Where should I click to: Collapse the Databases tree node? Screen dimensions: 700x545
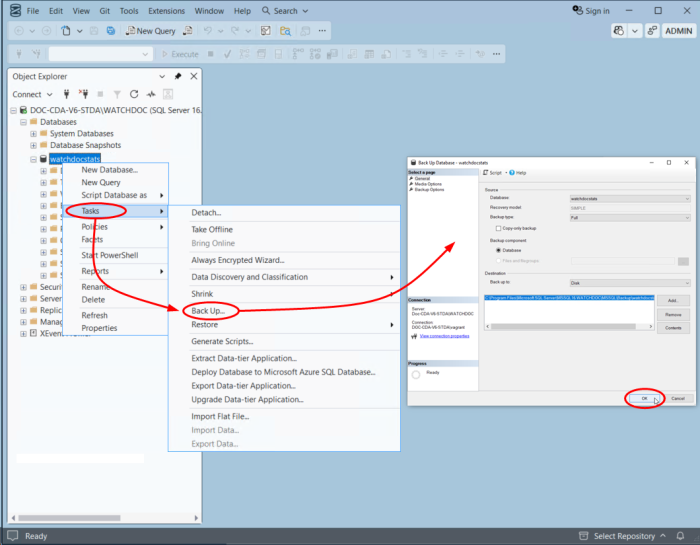tap(22, 121)
